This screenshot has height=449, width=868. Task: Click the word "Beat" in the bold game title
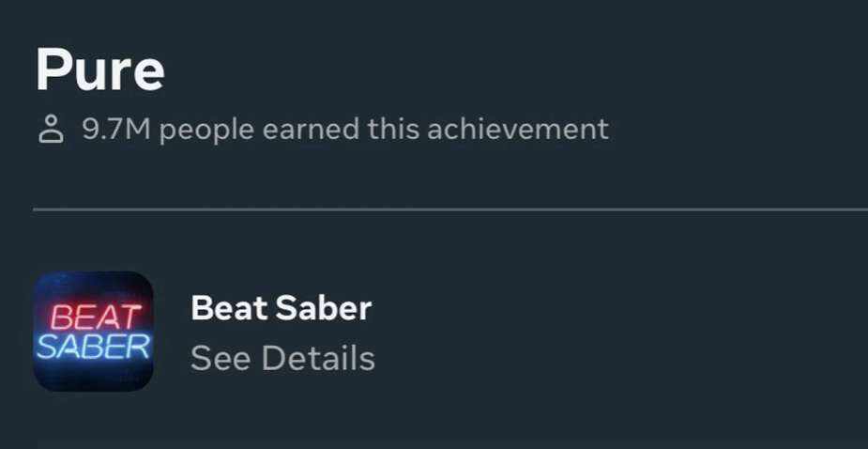223,307
